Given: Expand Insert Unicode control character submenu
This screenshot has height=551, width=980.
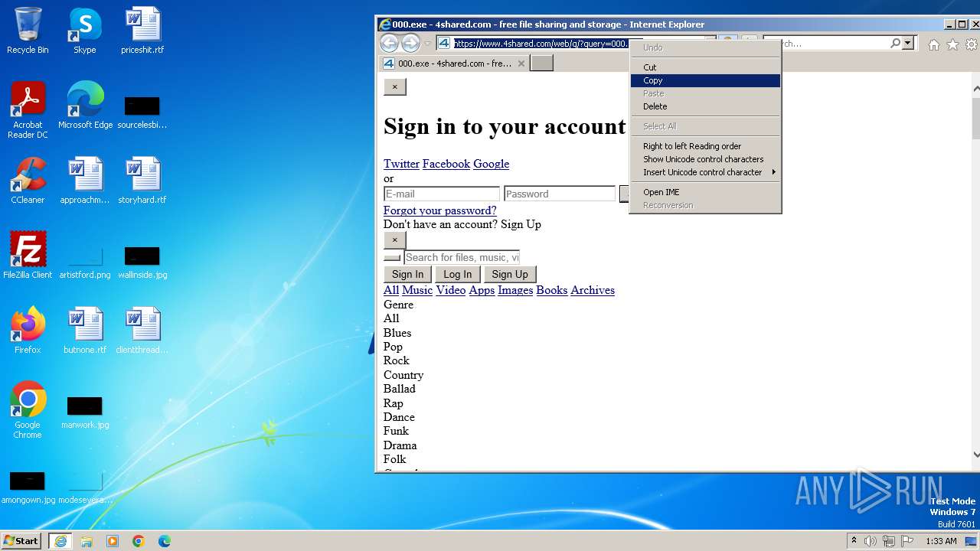Looking at the screenshot, I should pos(705,172).
